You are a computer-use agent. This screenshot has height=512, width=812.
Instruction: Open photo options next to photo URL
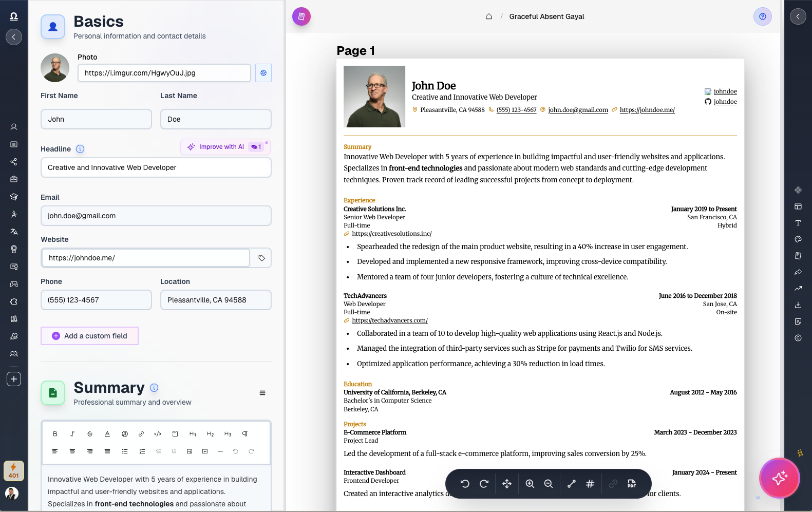(263, 73)
